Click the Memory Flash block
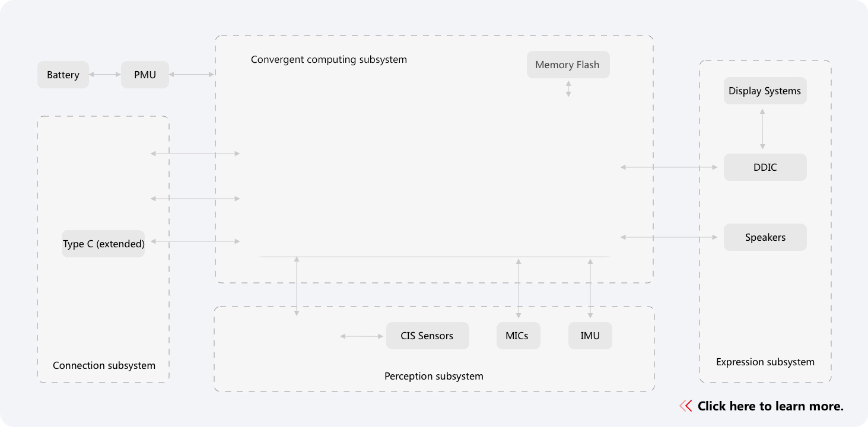Image resolution: width=868 pixels, height=427 pixels. coord(568,65)
